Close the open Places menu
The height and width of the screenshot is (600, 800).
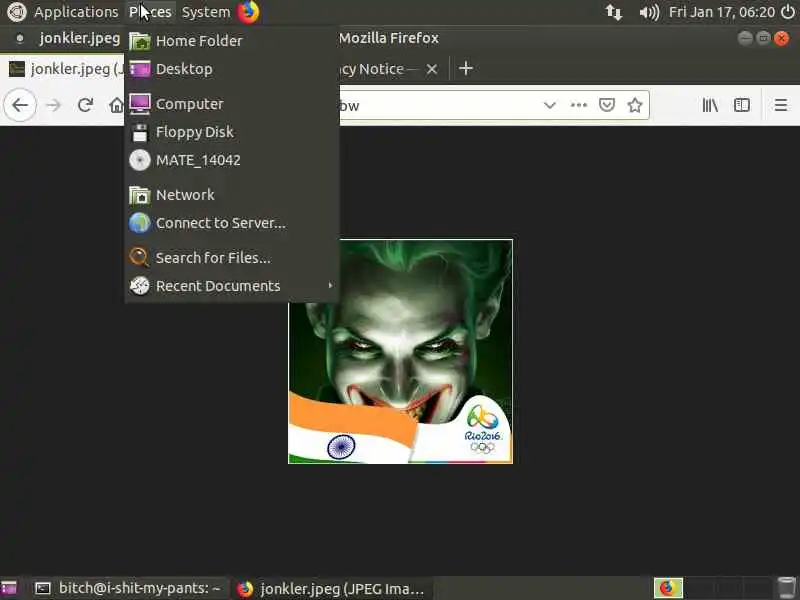150,12
